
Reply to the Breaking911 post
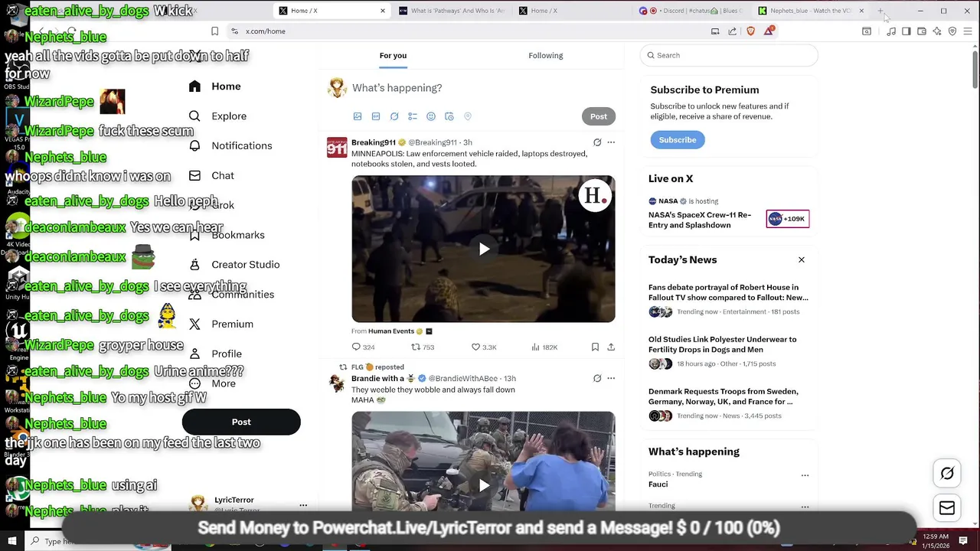[x=363, y=347]
